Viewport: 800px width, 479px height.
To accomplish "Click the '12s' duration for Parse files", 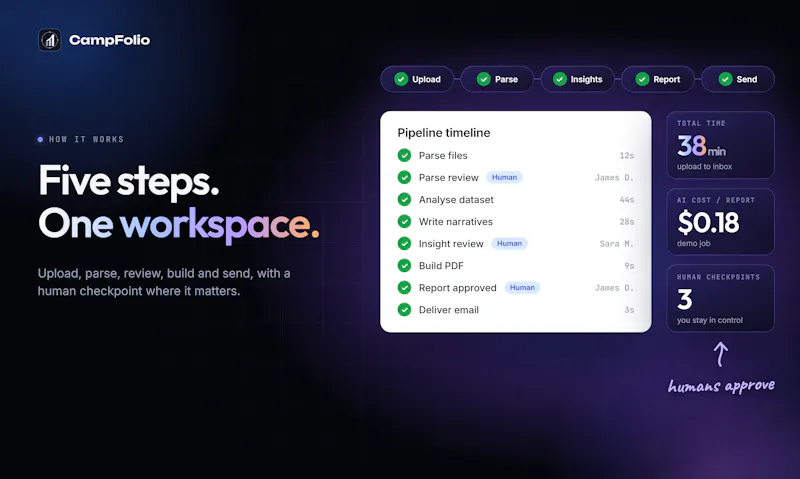I will coord(627,156).
